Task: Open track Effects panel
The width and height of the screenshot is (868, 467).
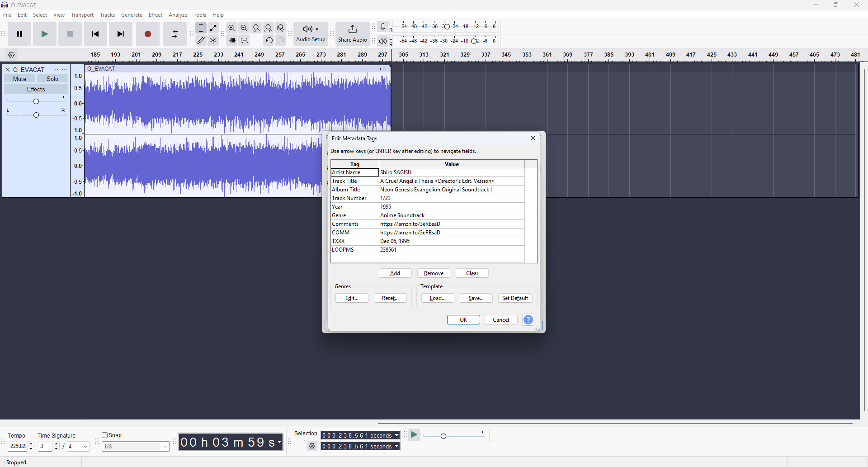Action: pos(36,89)
